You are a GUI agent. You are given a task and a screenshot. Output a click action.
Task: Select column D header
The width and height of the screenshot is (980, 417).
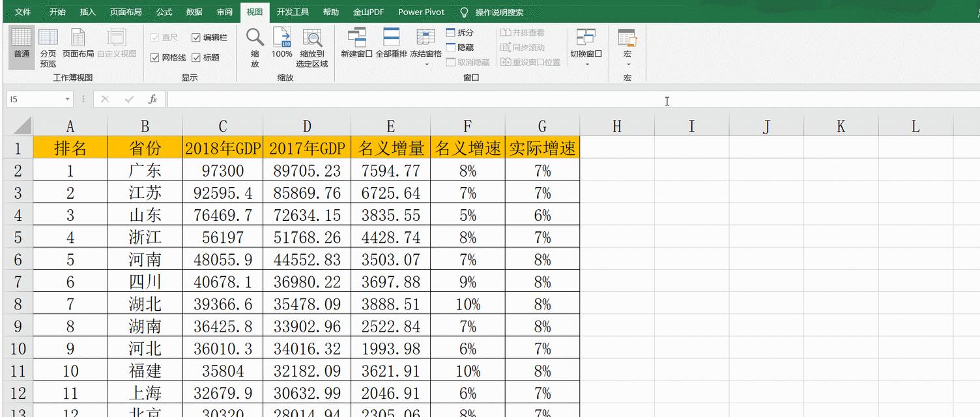pyautogui.click(x=307, y=126)
